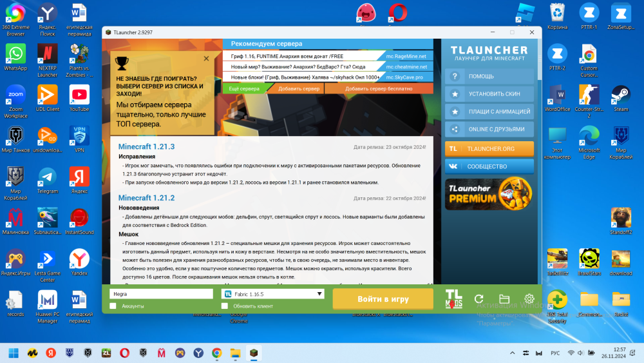Open the Minecraft 1.21.3 heading link
This screenshot has height=363, width=644.
[x=146, y=146]
